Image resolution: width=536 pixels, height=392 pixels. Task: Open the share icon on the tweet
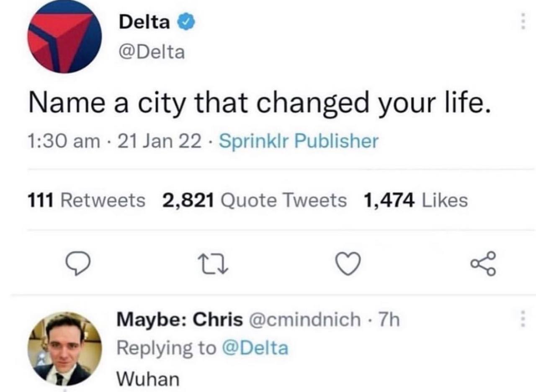pyautogui.click(x=484, y=264)
